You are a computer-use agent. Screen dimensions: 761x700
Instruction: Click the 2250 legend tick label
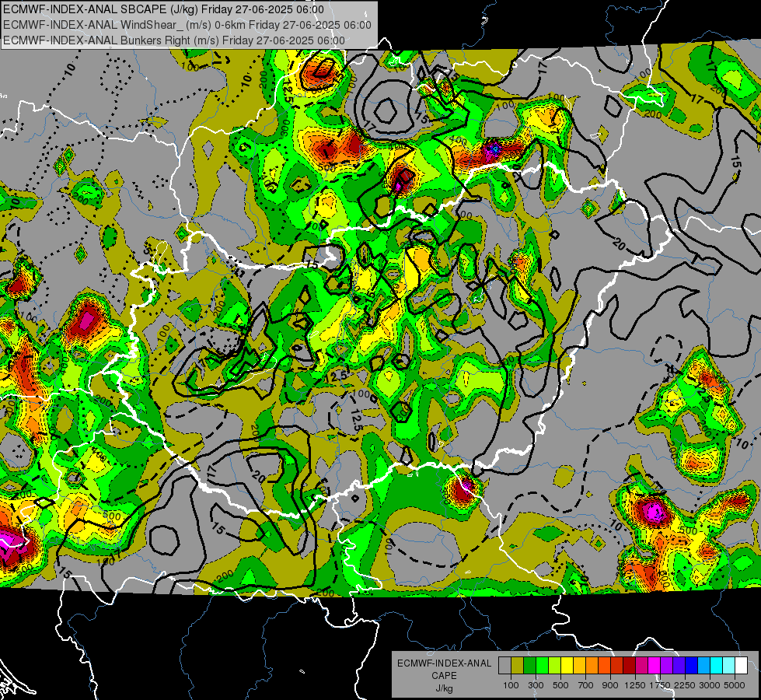tap(686, 685)
